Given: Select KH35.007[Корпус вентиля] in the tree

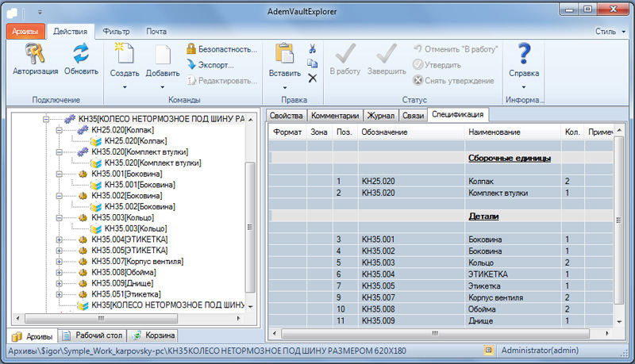Looking at the screenshot, I should click(x=137, y=261).
